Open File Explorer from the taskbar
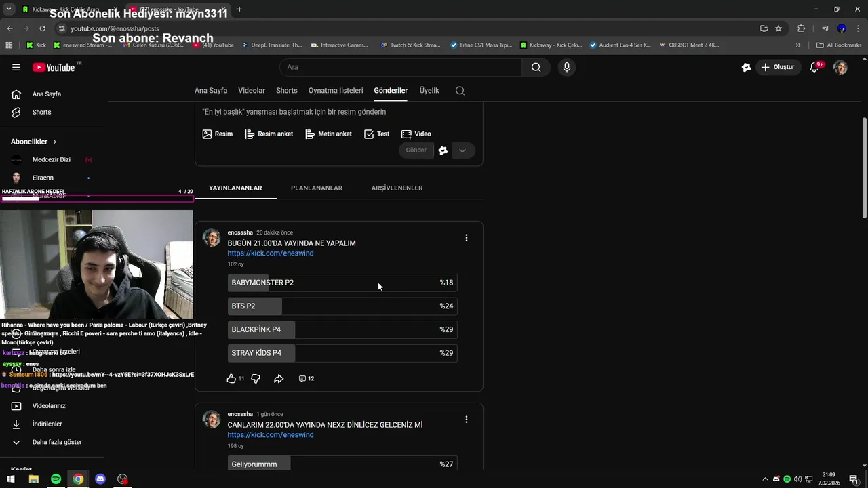Viewport: 868px width, 488px height. (x=33, y=479)
